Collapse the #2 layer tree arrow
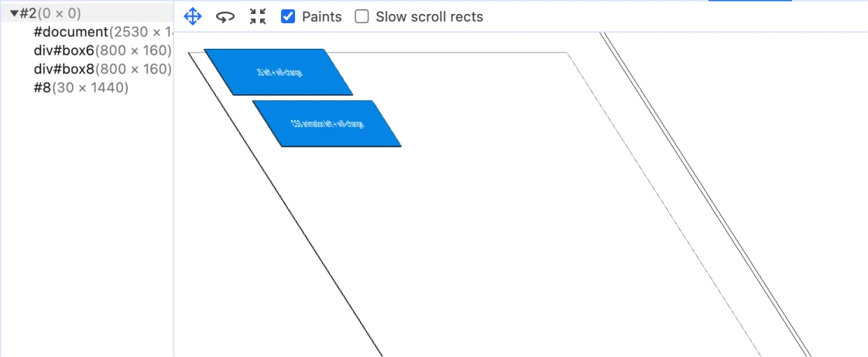This screenshot has height=357, width=868. (14, 13)
